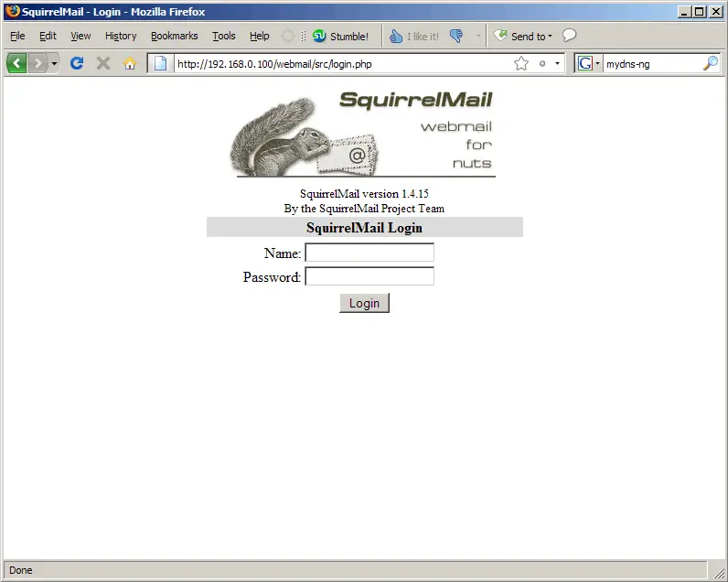The image size is (728, 582).
Task: Open the Edit menu
Action: point(48,36)
